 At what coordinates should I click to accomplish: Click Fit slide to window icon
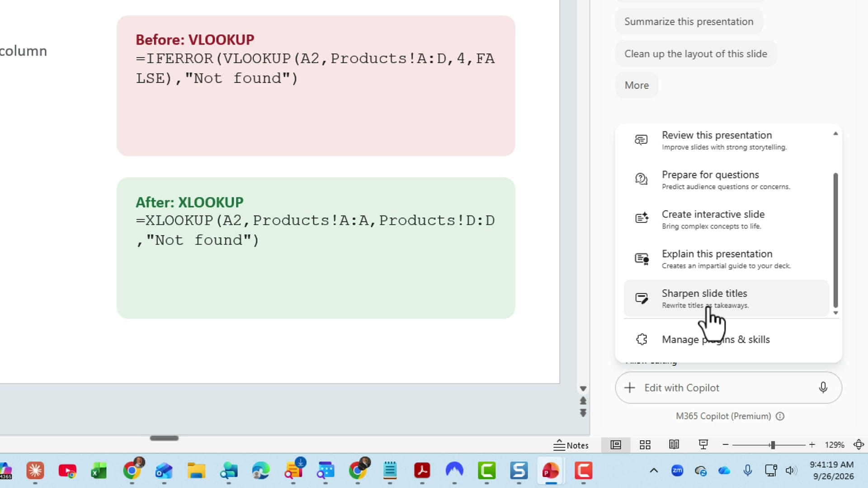(x=859, y=445)
